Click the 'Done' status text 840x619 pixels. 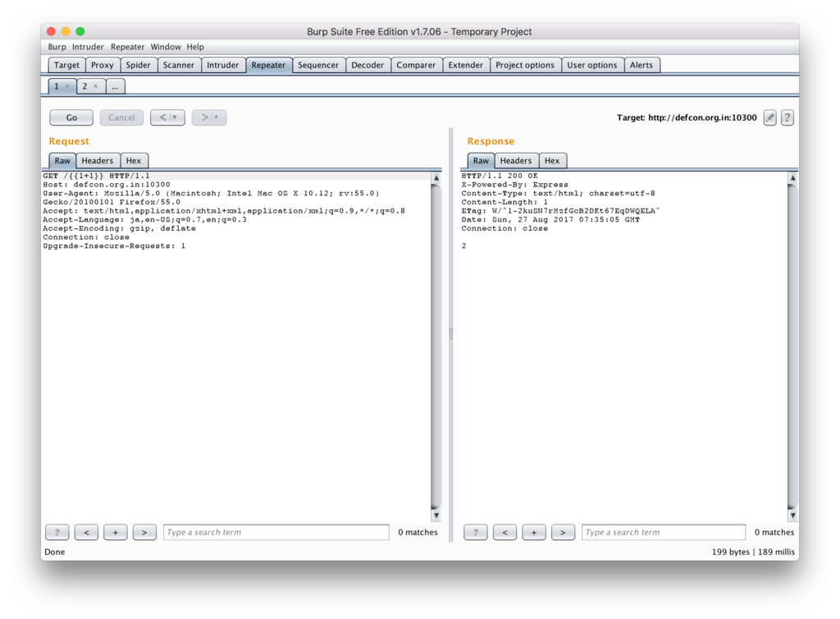point(55,552)
